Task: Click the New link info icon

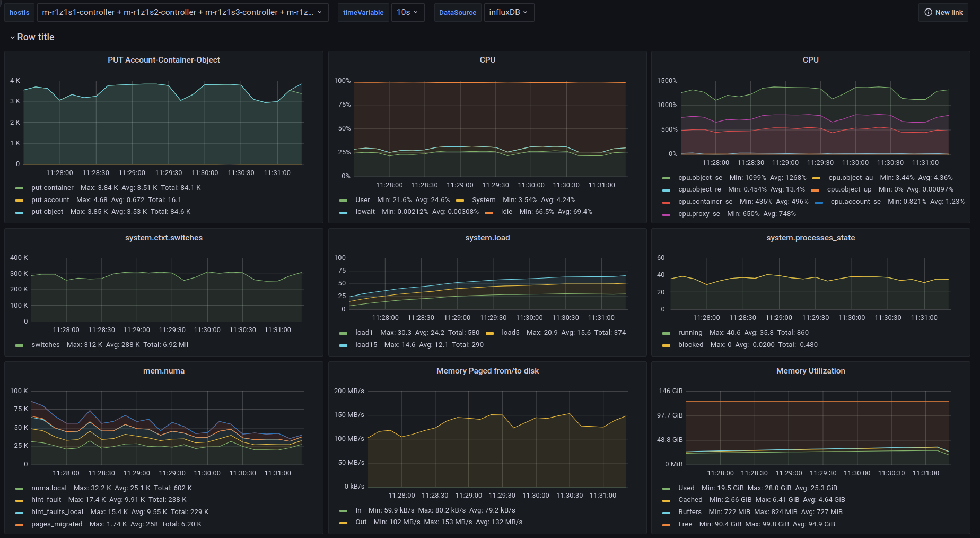Action: click(x=928, y=12)
